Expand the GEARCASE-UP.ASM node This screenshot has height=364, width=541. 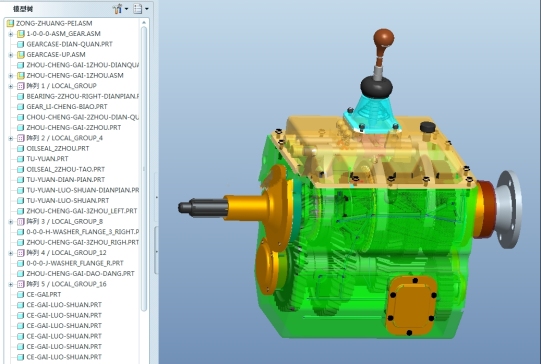[11, 55]
